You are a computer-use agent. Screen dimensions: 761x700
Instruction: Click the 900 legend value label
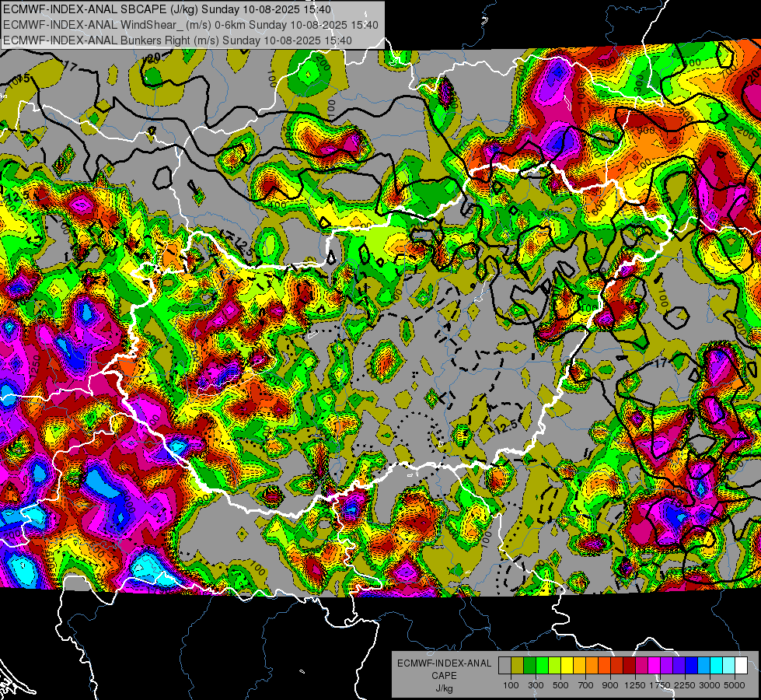coord(610,685)
